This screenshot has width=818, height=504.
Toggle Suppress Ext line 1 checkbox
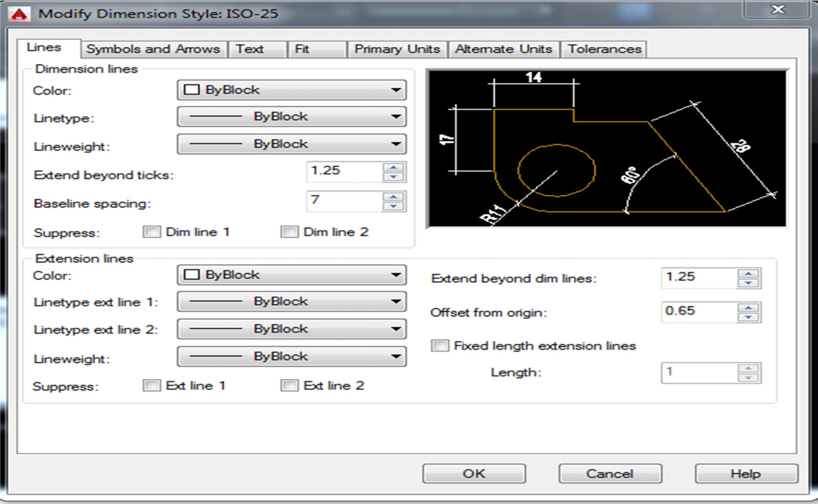coord(152,386)
